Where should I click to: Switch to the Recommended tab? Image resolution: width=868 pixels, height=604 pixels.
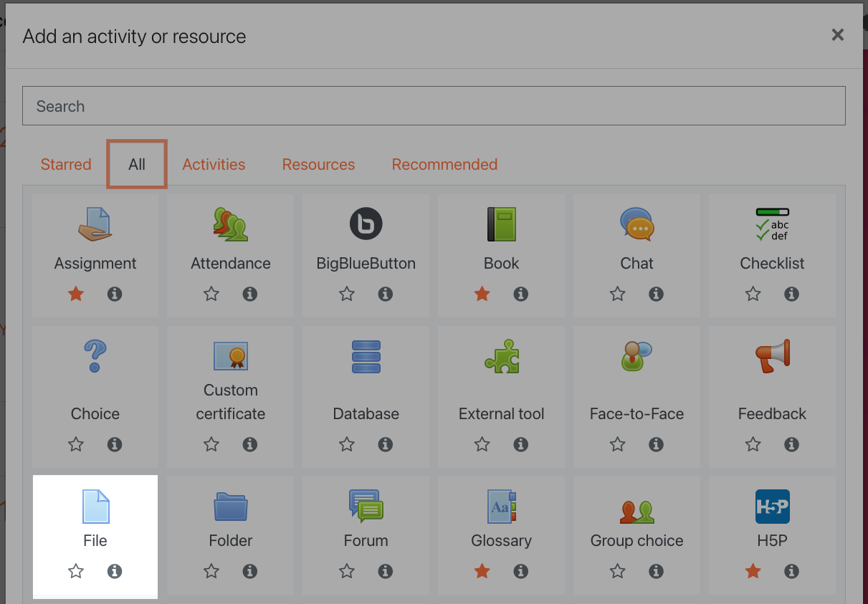[444, 164]
